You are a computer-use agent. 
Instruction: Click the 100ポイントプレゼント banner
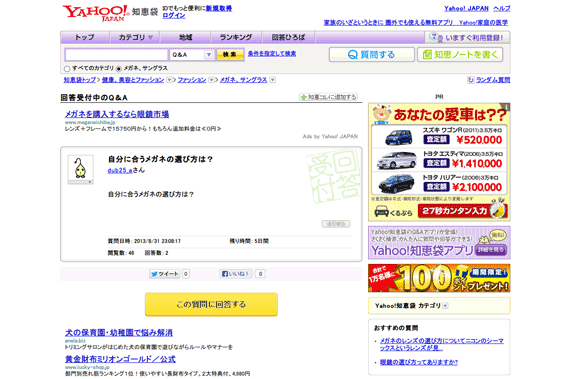439,278
